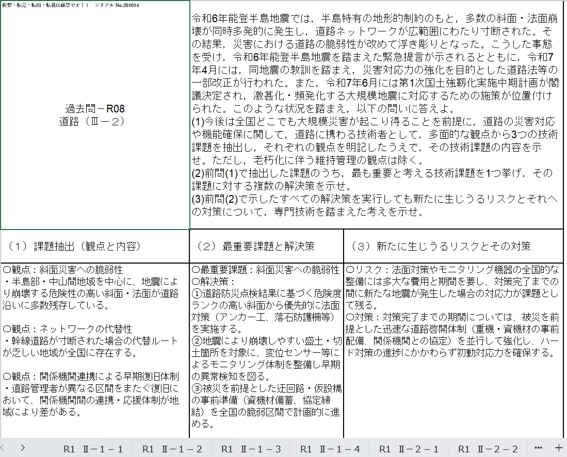The width and height of the screenshot is (567, 457).
Task: Select the cell titled 過去問－R08 道路（Ⅲ－２）
Action: click(x=95, y=115)
